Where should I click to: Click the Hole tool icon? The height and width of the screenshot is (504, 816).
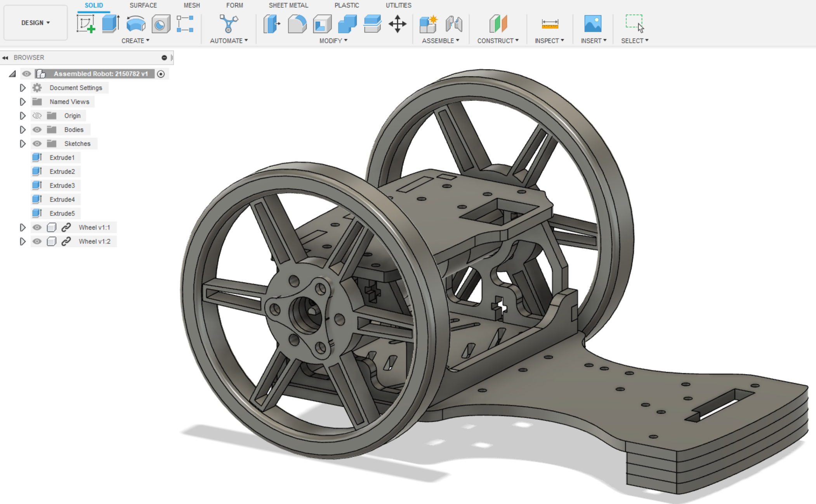point(160,24)
